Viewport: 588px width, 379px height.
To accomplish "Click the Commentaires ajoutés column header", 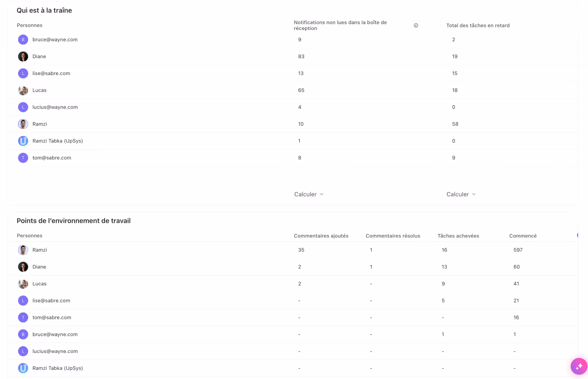I will coord(321,236).
